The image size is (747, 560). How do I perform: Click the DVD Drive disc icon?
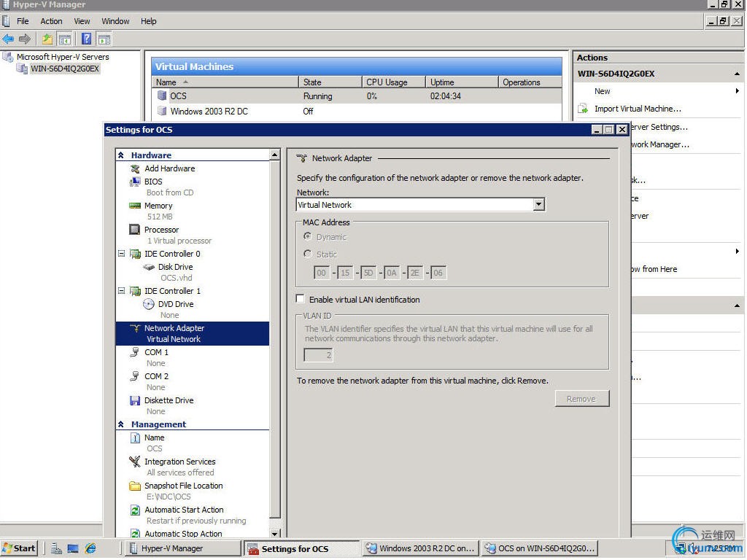click(149, 304)
